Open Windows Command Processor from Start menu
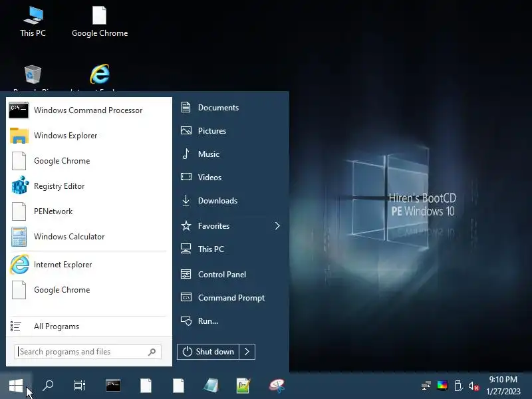 point(89,110)
